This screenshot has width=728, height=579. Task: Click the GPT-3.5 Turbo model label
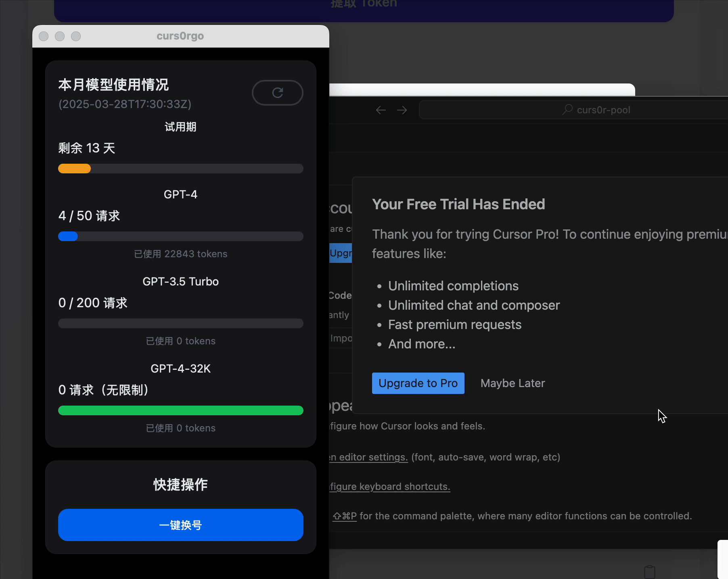tap(181, 281)
